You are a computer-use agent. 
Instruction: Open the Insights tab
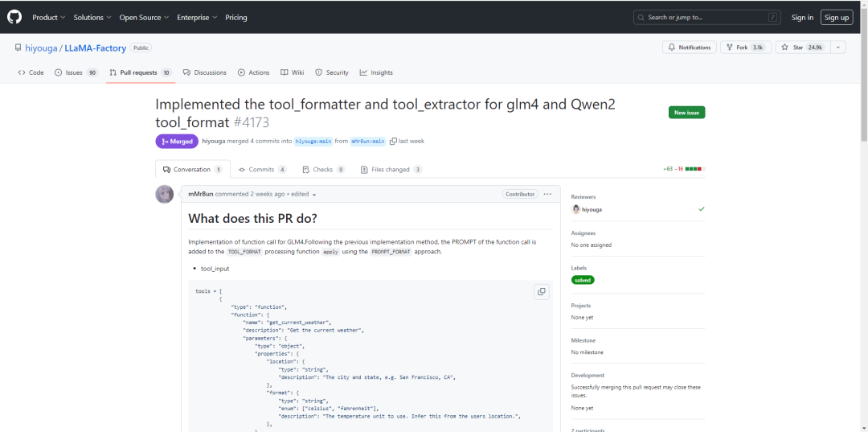pos(376,72)
